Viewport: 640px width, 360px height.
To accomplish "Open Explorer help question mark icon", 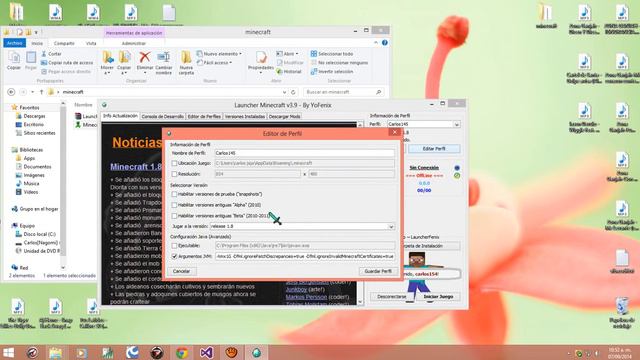I will pos(384,42).
